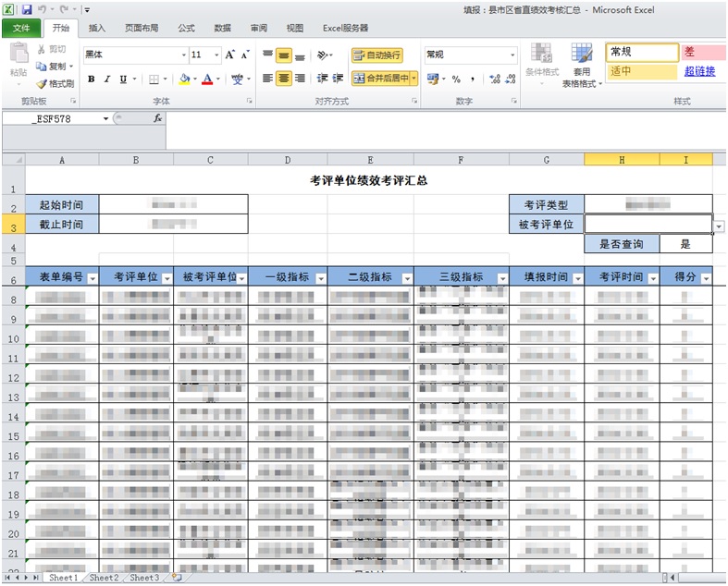Expand the 被考评单位 cell dropdown arrow
Screen dimensions: 728x586
pyautogui.click(x=719, y=226)
